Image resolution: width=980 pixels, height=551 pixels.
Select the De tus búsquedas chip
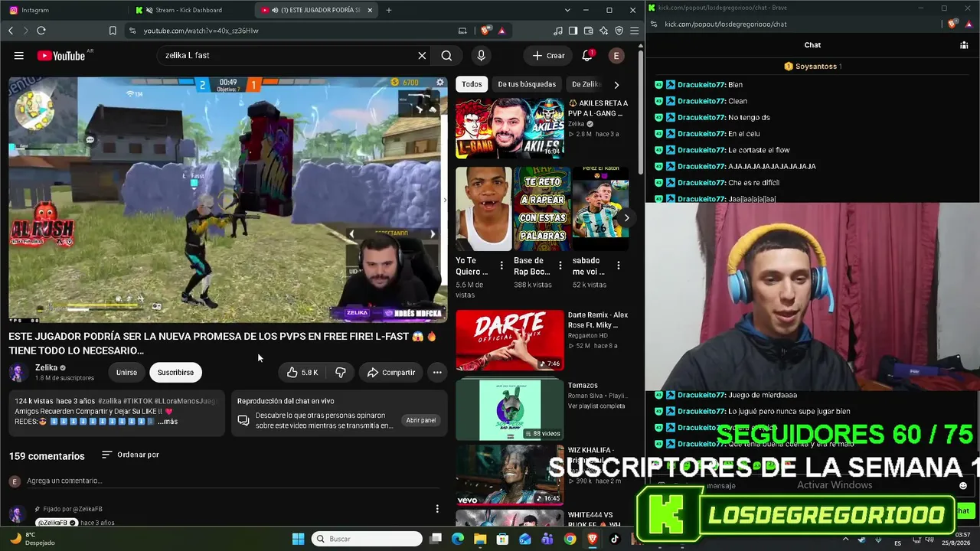[527, 84]
